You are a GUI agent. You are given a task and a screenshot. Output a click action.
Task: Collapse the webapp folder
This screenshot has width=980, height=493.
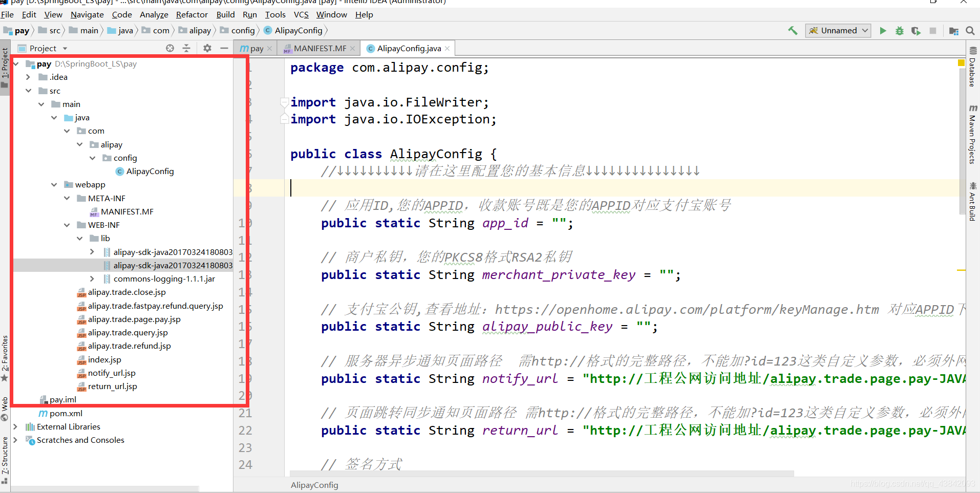point(54,185)
